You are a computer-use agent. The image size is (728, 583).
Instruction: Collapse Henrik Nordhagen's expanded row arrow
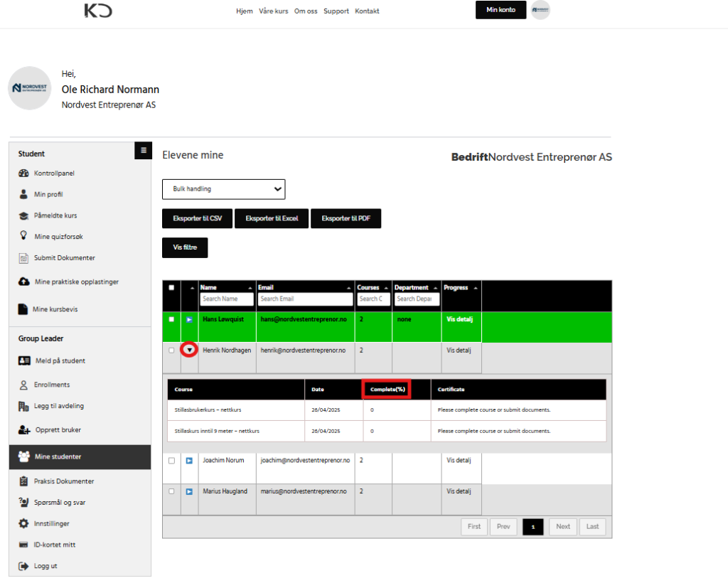pos(189,351)
